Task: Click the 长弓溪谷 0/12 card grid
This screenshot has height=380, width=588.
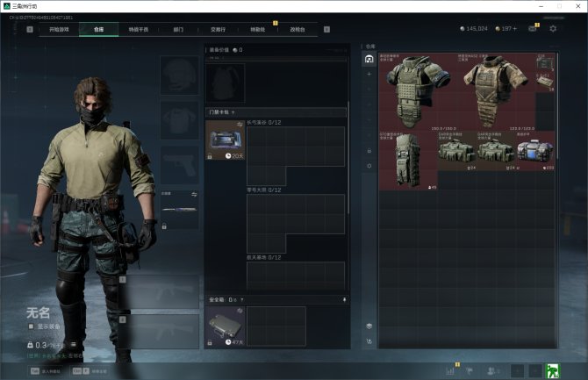Action: 296,156
